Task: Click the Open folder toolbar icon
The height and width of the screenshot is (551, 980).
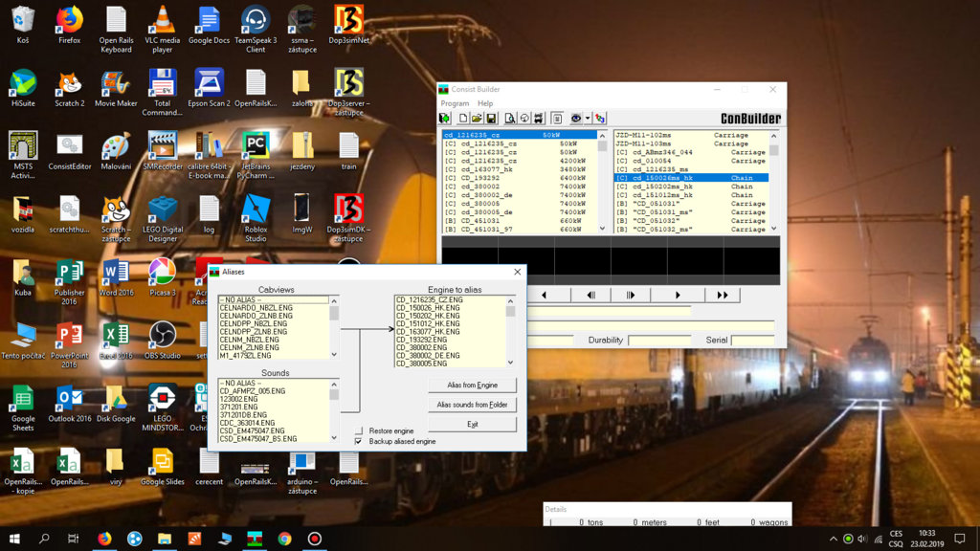Action: pos(476,119)
